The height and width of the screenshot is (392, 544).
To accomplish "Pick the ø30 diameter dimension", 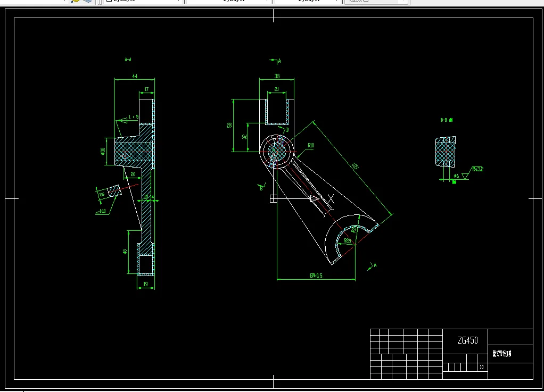I will click(x=103, y=151).
